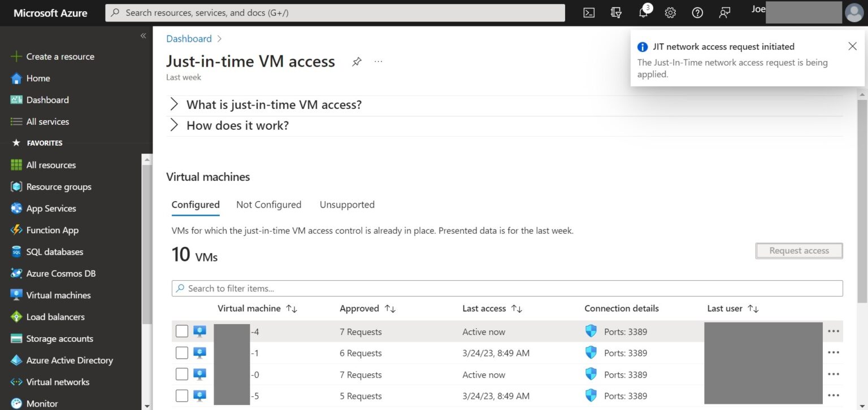This screenshot has width=868, height=410.
Task: Pin the Just-in-time VM access page
Action: point(357,61)
